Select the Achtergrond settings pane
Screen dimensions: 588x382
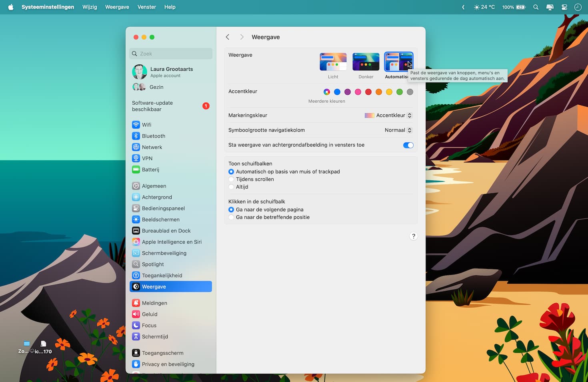[x=157, y=197]
